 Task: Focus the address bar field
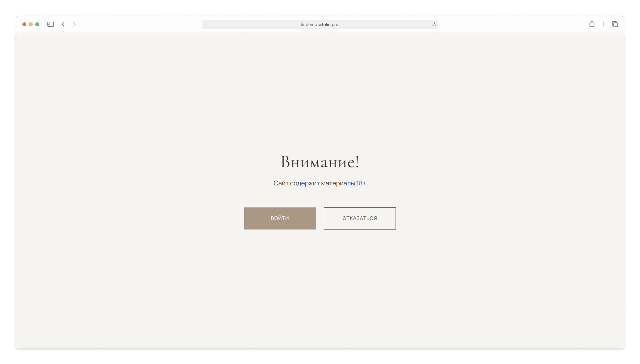pos(250,24)
